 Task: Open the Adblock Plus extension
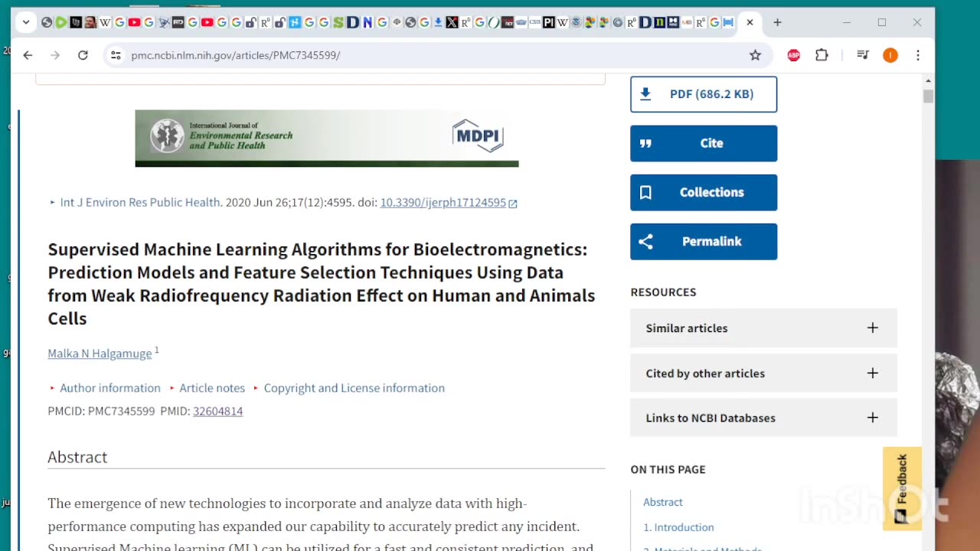794,55
